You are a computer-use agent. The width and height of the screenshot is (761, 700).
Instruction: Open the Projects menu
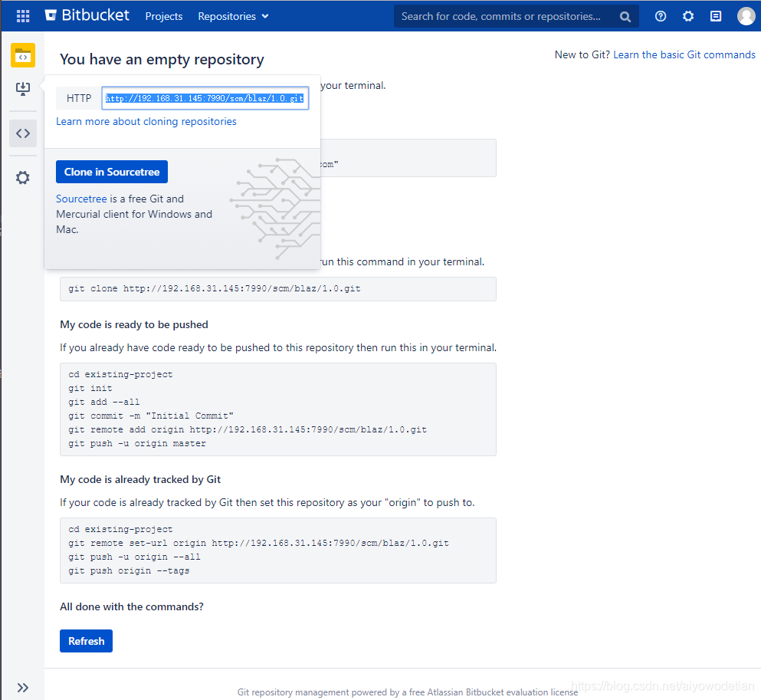[x=164, y=16]
